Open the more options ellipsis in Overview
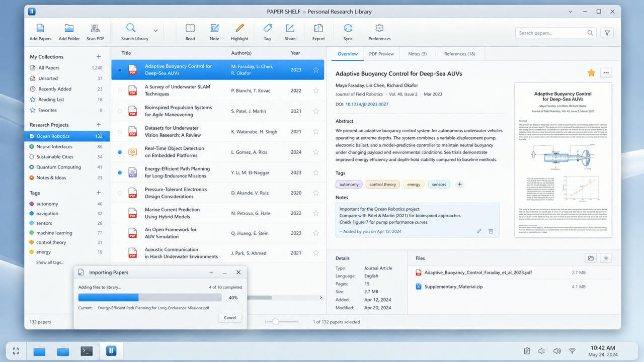Screen dimensions: 644x362 (606, 73)
